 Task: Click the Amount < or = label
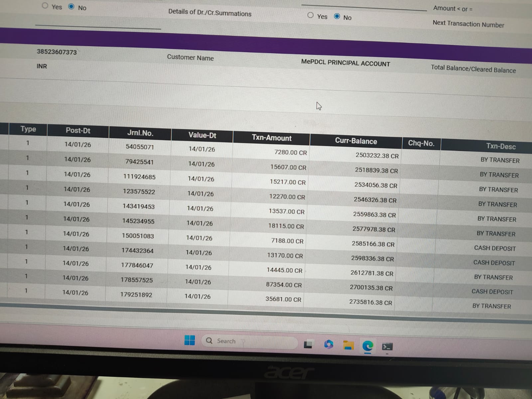coord(453,8)
